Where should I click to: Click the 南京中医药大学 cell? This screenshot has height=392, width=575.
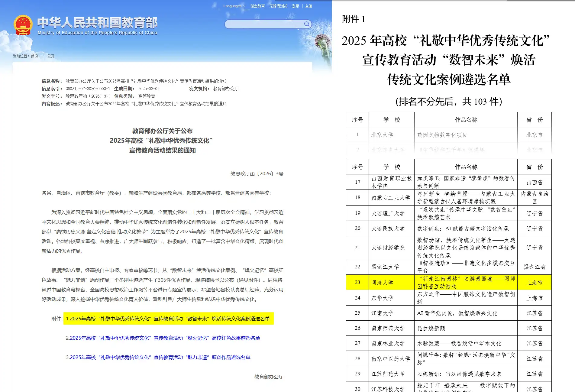pyautogui.click(x=391, y=359)
